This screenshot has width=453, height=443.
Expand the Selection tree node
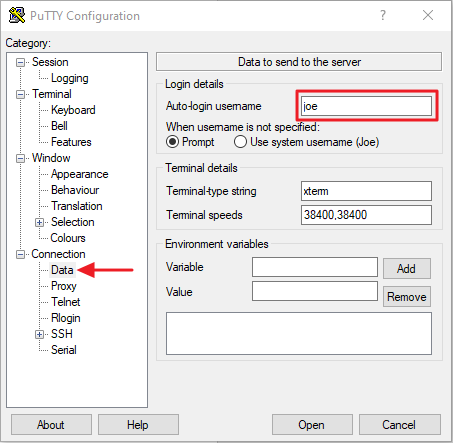pos(39,222)
